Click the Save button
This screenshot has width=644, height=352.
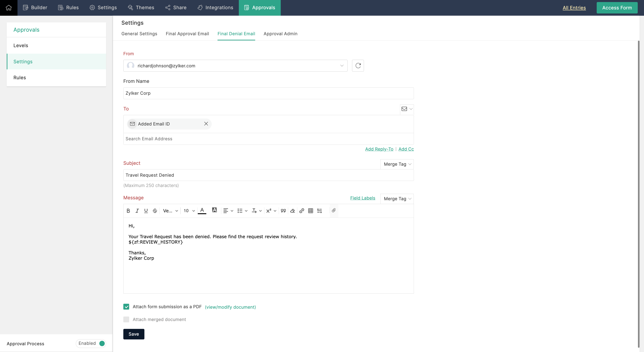point(134,334)
